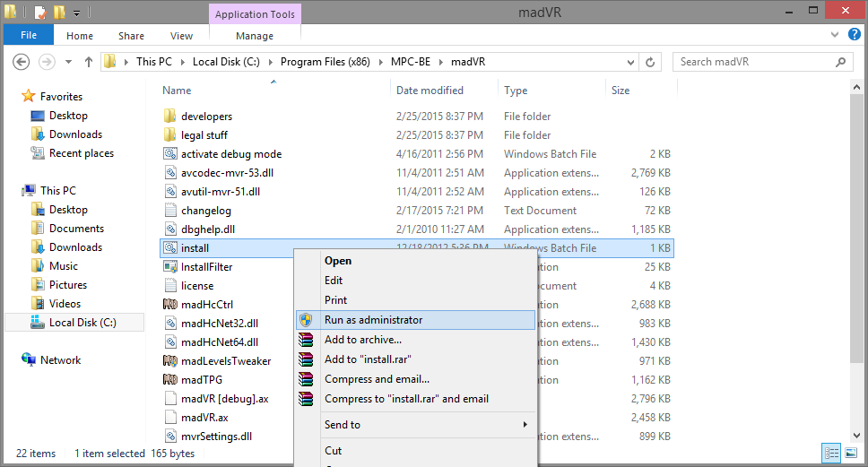868x467 pixels.
Task: Select Application Tools contextual tab
Action: (255, 14)
